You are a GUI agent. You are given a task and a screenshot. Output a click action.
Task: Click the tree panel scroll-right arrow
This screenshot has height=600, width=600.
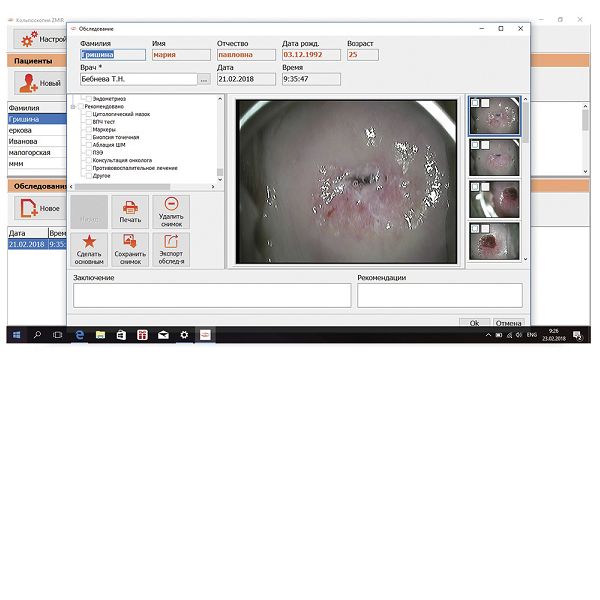[x=213, y=187]
